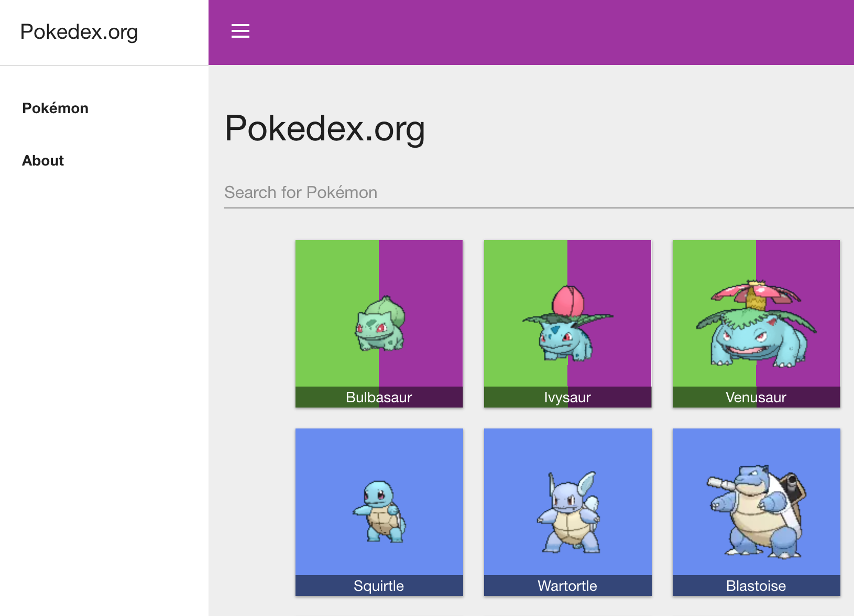The image size is (854, 616).
Task: Open the Blastoise card
Action: 756,512
